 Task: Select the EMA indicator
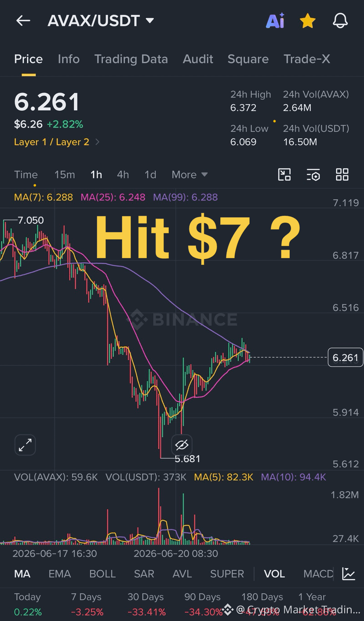click(x=60, y=574)
